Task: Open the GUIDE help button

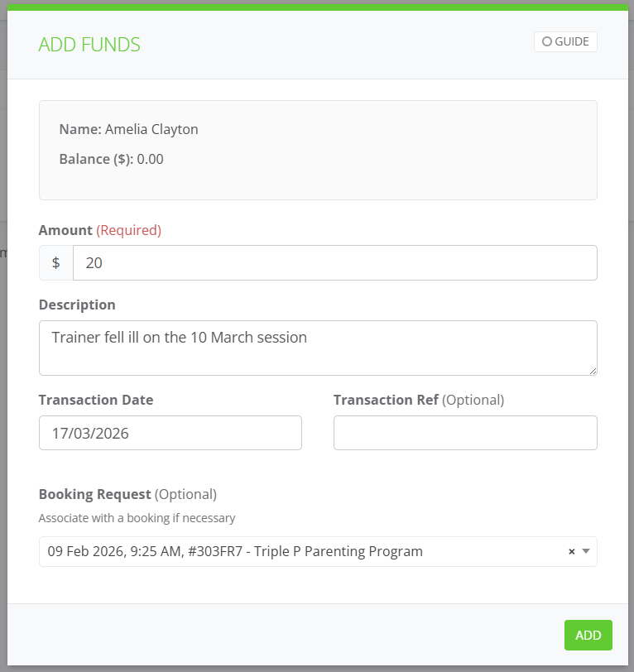Action: [x=565, y=41]
